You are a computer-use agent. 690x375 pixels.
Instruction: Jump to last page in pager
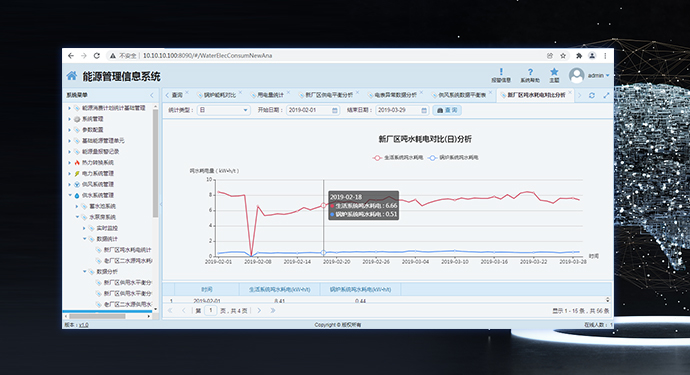[x=273, y=311]
